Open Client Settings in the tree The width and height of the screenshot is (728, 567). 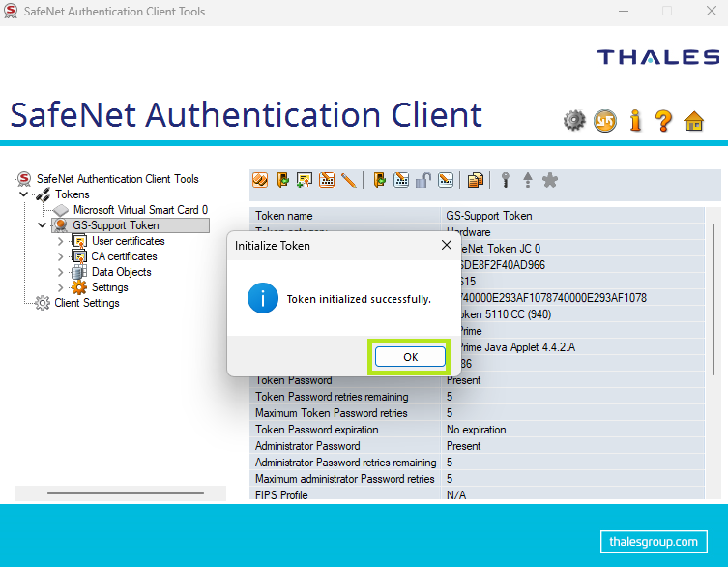coord(87,303)
